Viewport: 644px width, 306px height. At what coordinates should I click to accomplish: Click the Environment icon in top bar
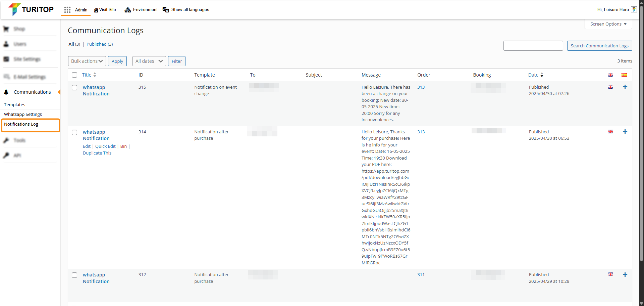coord(127,10)
